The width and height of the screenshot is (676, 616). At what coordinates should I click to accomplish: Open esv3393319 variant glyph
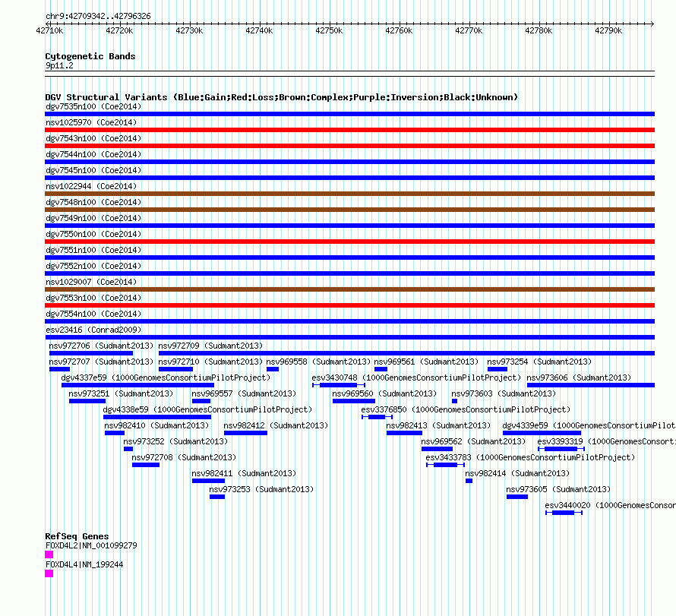[561, 449]
